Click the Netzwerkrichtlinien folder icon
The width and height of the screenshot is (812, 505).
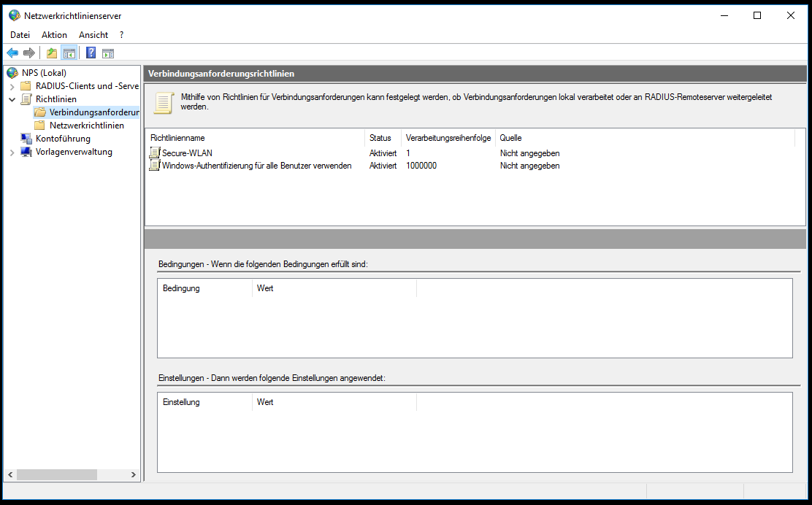pyautogui.click(x=40, y=126)
